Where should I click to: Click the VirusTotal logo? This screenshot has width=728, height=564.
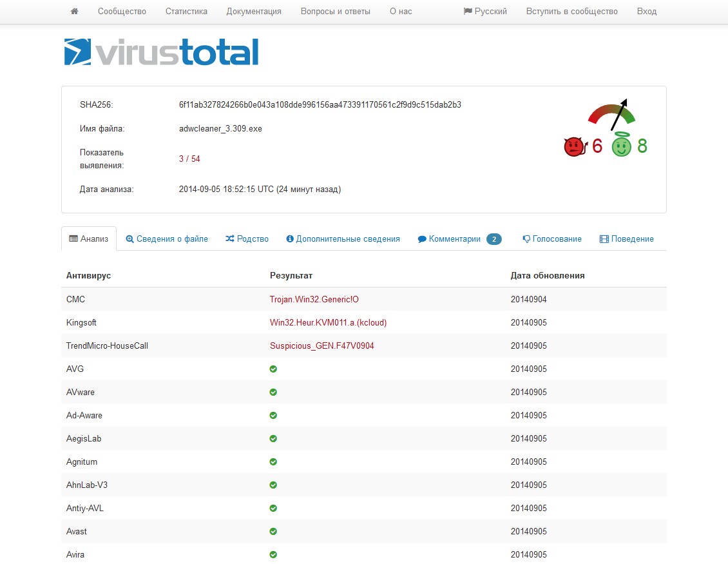point(161,52)
